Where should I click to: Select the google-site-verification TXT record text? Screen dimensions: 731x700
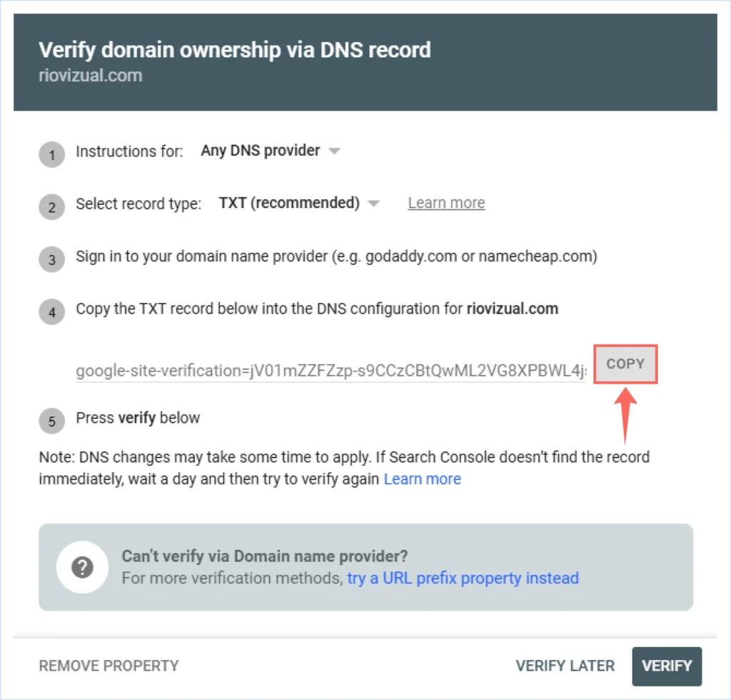tap(328, 371)
